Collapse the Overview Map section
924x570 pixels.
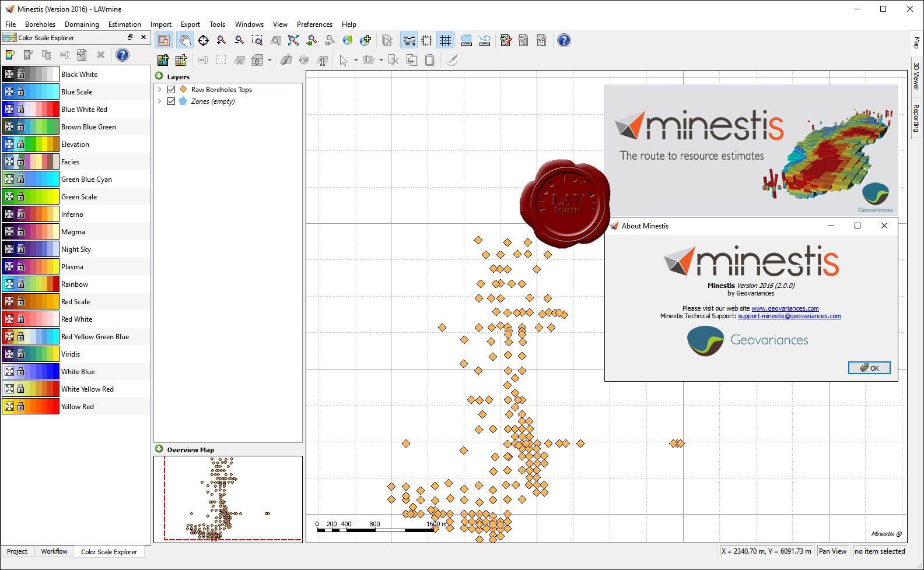pyautogui.click(x=159, y=449)
